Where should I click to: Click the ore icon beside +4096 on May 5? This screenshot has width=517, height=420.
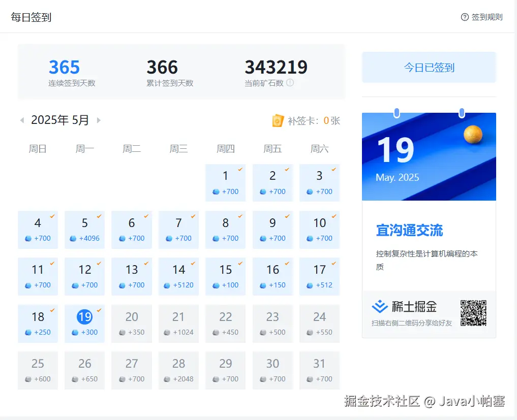coord(73,239)
